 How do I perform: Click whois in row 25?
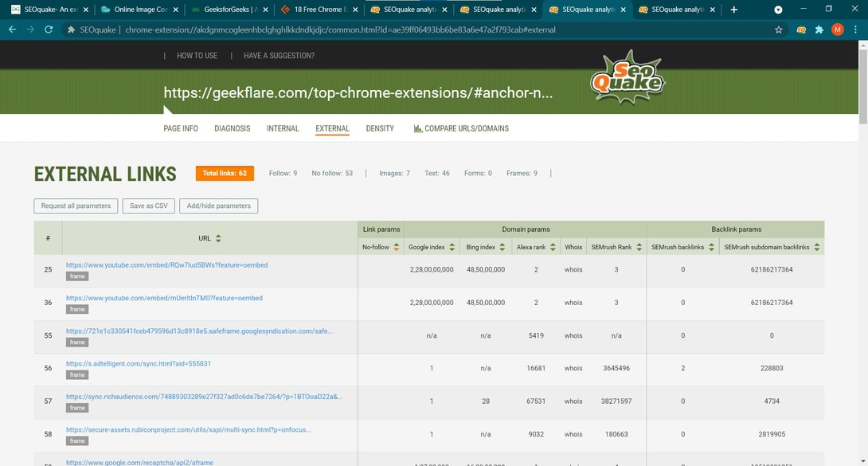click(573, 269)
